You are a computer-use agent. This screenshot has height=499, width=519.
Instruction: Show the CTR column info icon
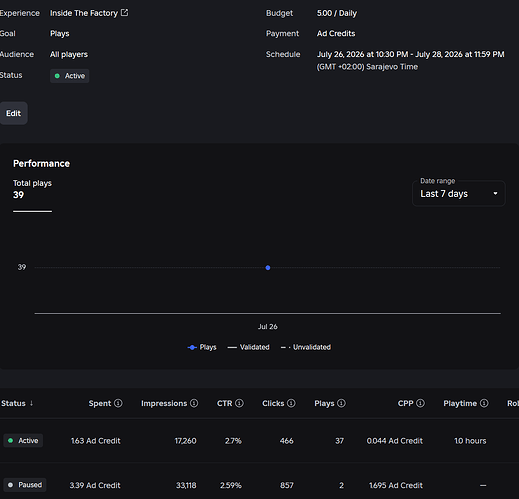click(x=239, y=403)
